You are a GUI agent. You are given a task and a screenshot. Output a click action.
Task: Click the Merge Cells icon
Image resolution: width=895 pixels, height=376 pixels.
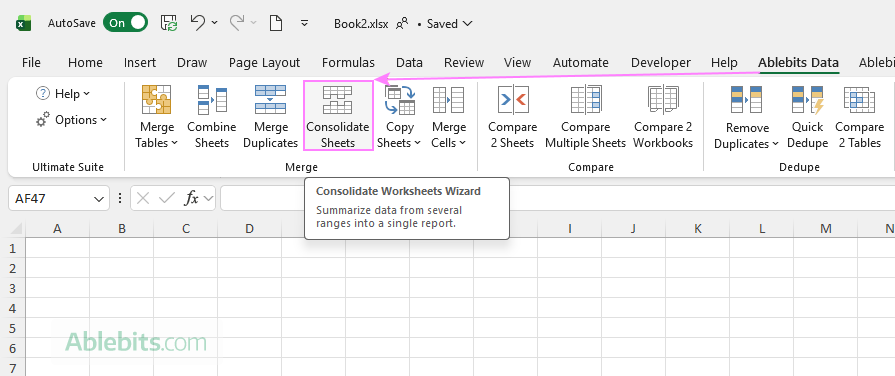point(449,99)
